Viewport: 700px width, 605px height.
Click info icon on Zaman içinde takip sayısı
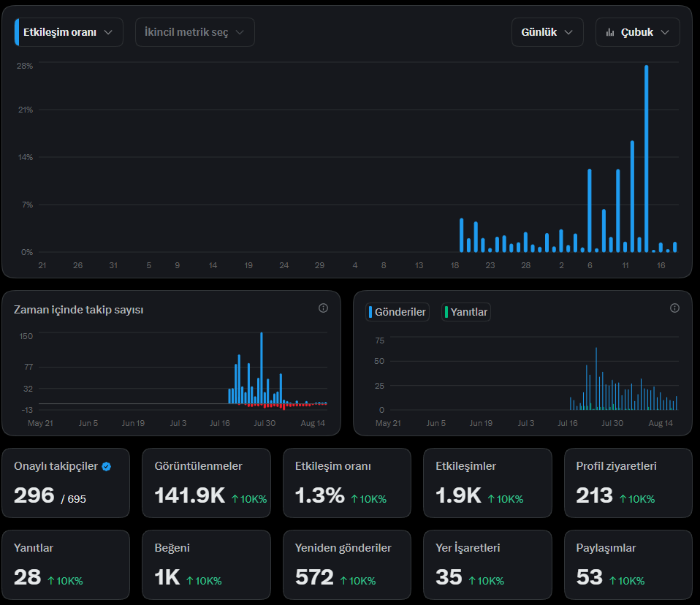pyautogui.click(x=323, y=308)
